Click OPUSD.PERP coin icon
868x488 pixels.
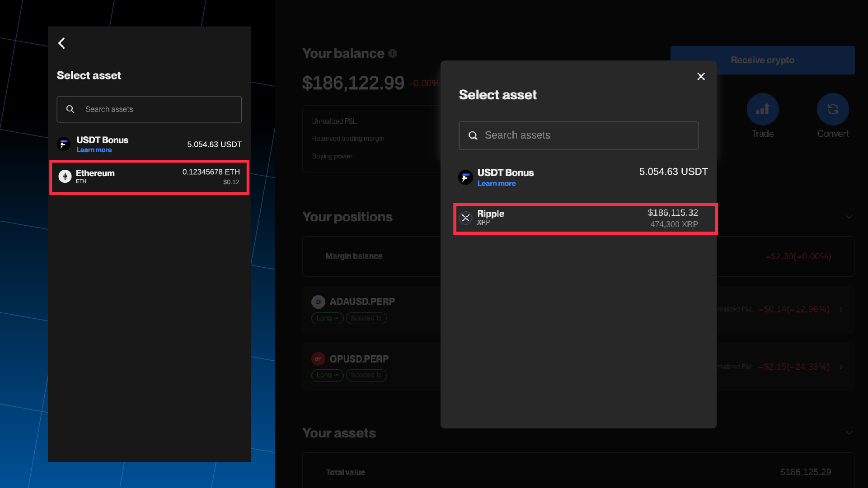(x=318, y=359)
